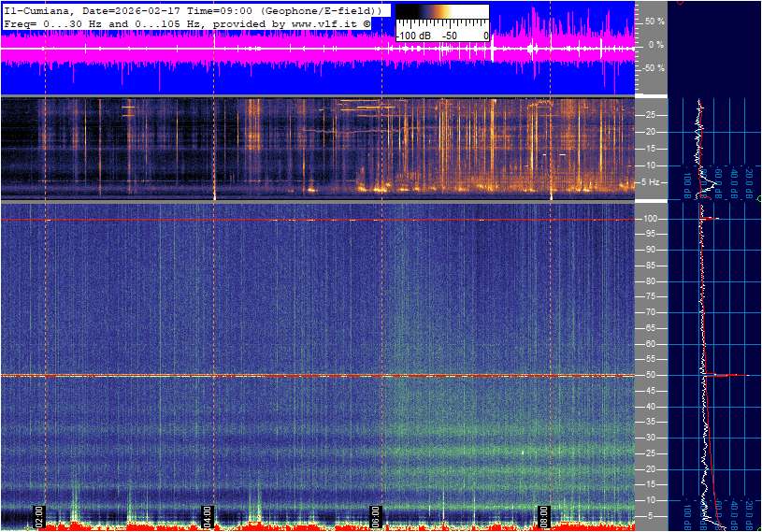Viewport: 762px width, 532px height.
Task: Click the -50 % amplitude scale label
Action: pos(654,68)
